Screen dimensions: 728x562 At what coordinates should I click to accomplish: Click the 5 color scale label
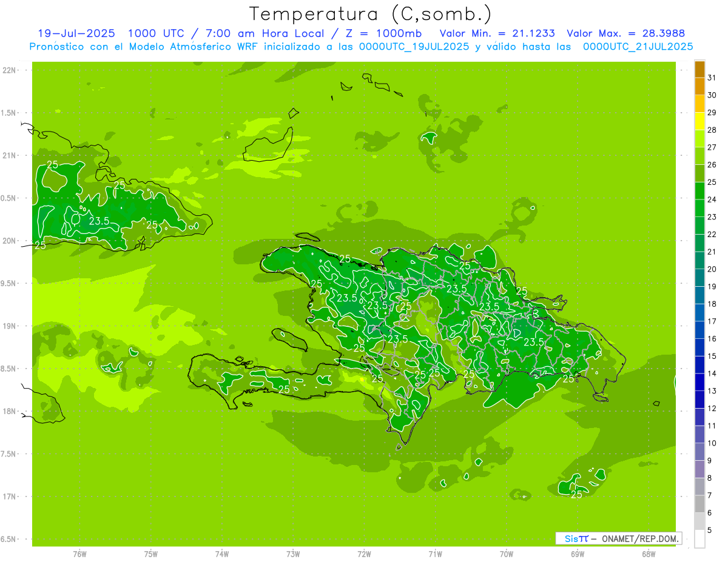click(x=710, y=530)
